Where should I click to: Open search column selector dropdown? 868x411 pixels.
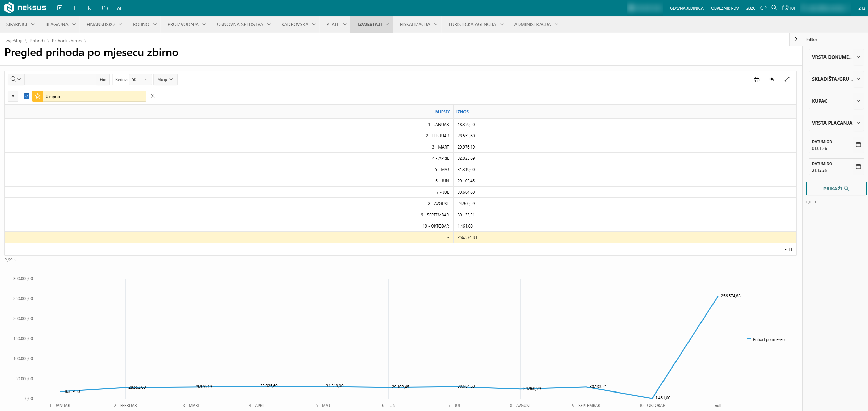point(16,79)
